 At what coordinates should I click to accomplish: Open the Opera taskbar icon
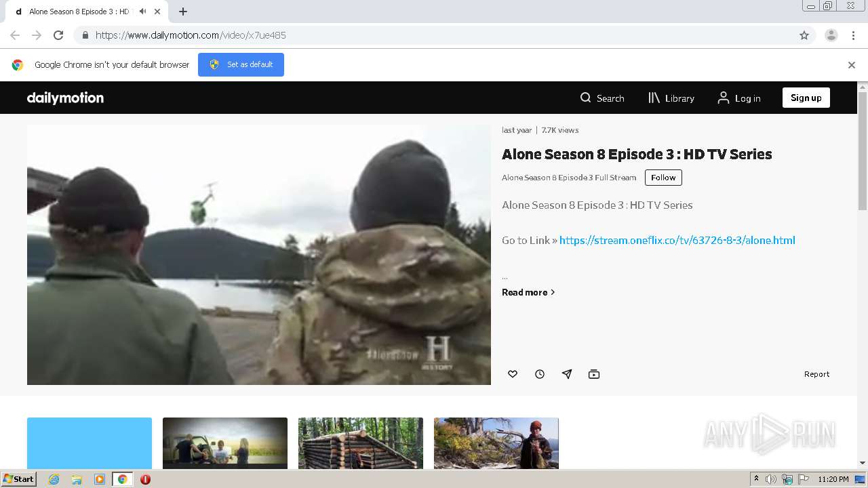pyautogui.click(x=145, y=479)
